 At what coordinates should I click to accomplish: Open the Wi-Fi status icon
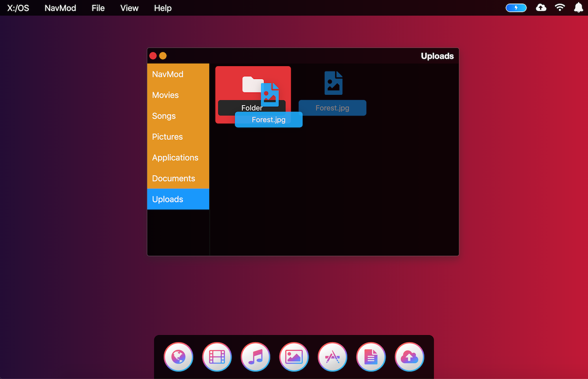[560, 8]
